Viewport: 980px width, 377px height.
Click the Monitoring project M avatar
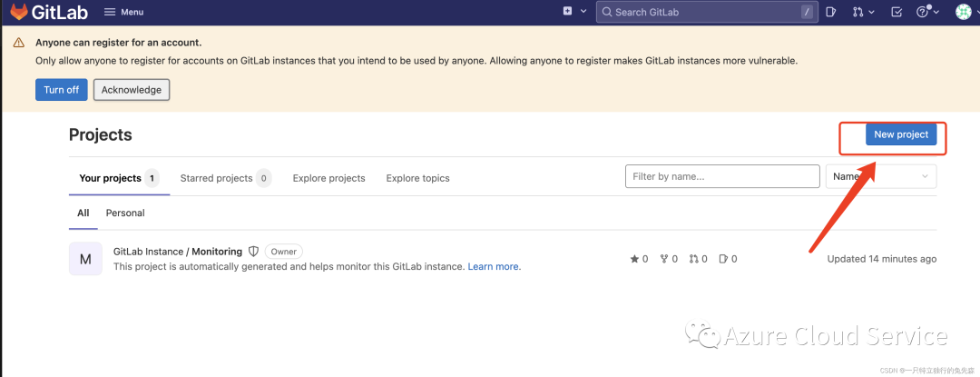point(85,259)
